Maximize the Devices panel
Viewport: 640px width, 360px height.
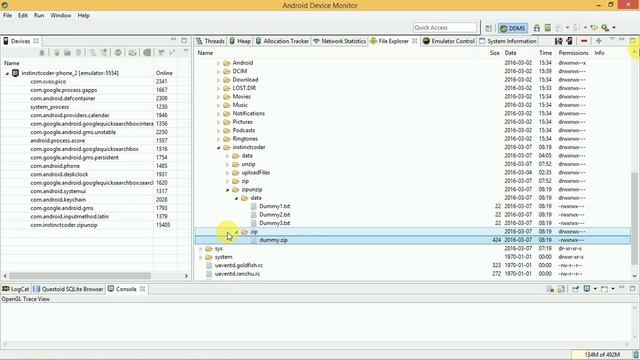(x=184, y=40)
